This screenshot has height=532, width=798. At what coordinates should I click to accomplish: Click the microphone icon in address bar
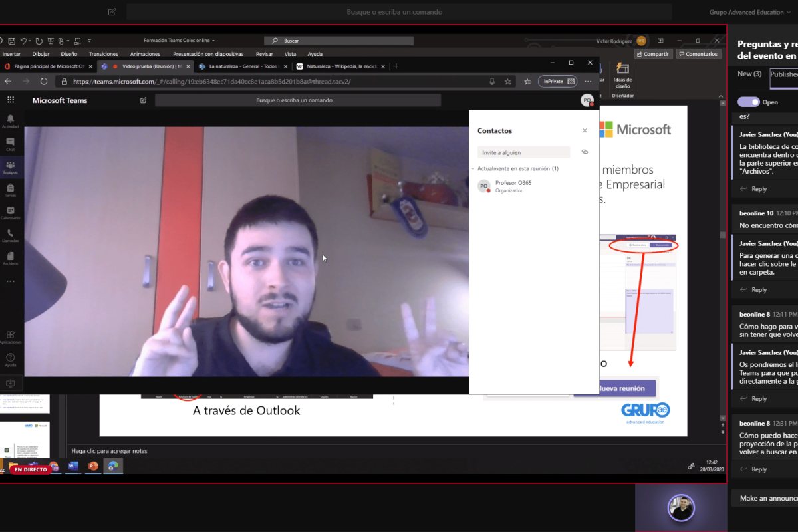coord(492,81)
